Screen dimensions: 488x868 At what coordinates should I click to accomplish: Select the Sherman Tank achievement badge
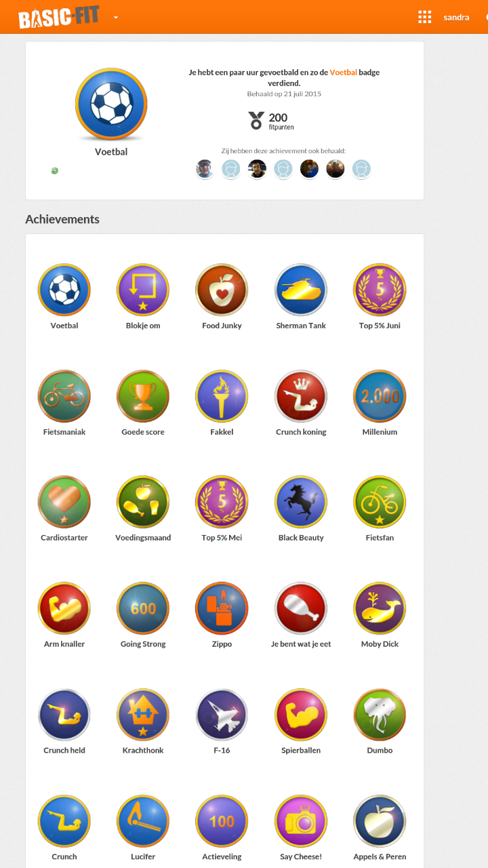tap(301, 290)
